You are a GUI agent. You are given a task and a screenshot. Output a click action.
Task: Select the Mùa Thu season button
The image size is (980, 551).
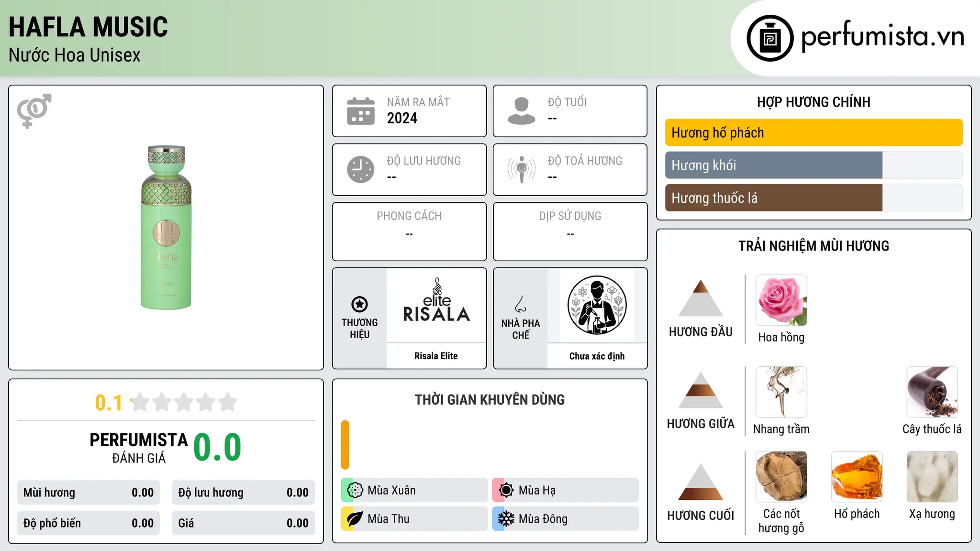414,519
